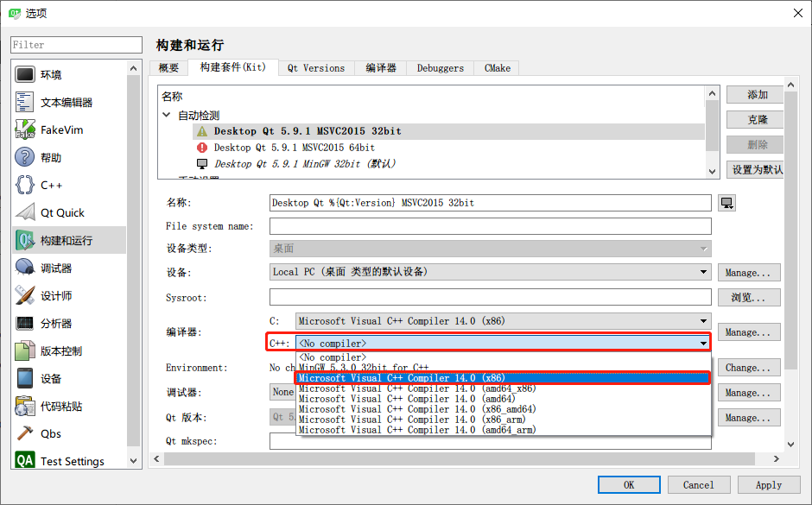Click the Apply button
Viewport: 812px width, 505px height.
(x=769, y=485)
